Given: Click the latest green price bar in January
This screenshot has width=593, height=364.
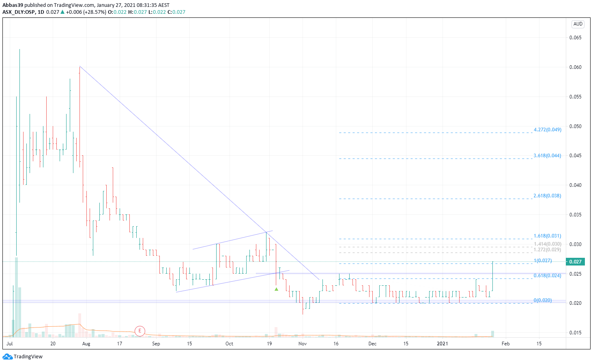Looking at the screenshot, I should [492, 276].
